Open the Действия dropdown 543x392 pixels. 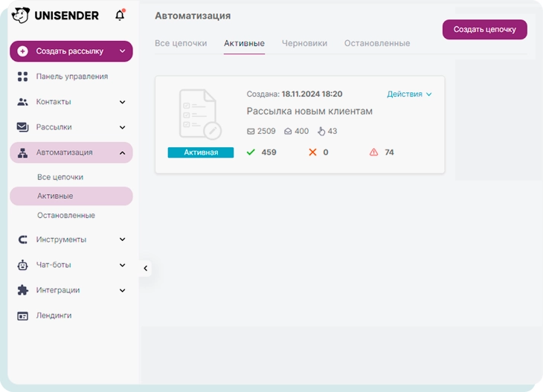coord(409,94)
